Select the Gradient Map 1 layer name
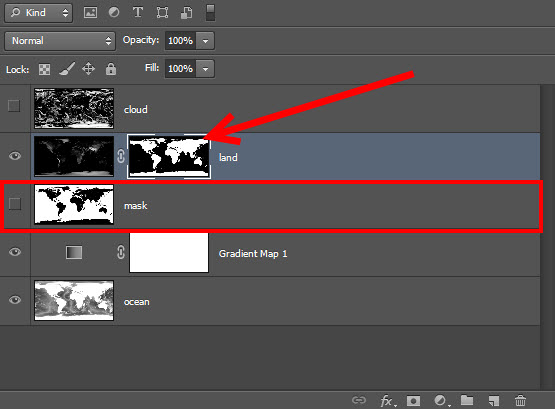 click(253, 254)
